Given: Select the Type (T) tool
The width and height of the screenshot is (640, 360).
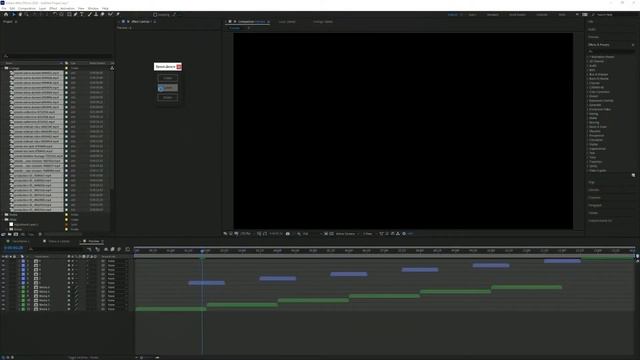Looking at the screenshot, I should (x=82, y=14).
